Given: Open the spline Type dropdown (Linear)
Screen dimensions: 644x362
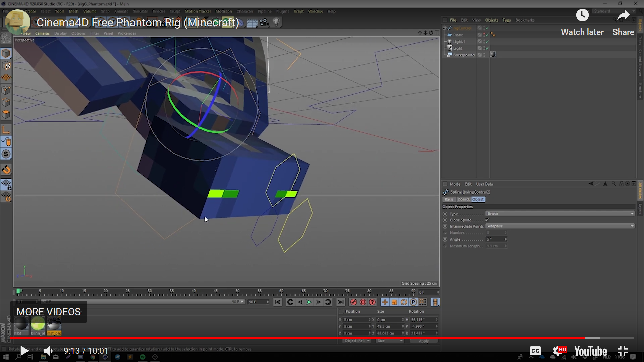Looking at the screenshot, I should click(x=560, y=214).
